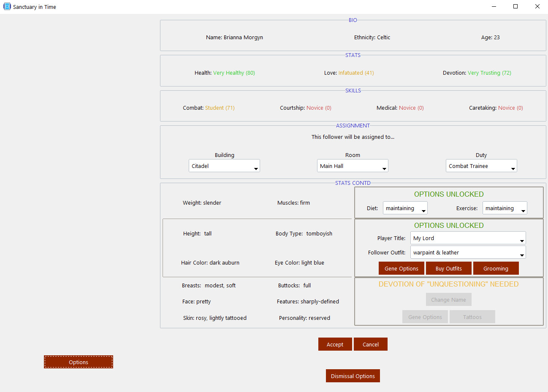Click the greyed-out Tattoos button
Screen dimensions: 548x392
(x=472, y=317)
